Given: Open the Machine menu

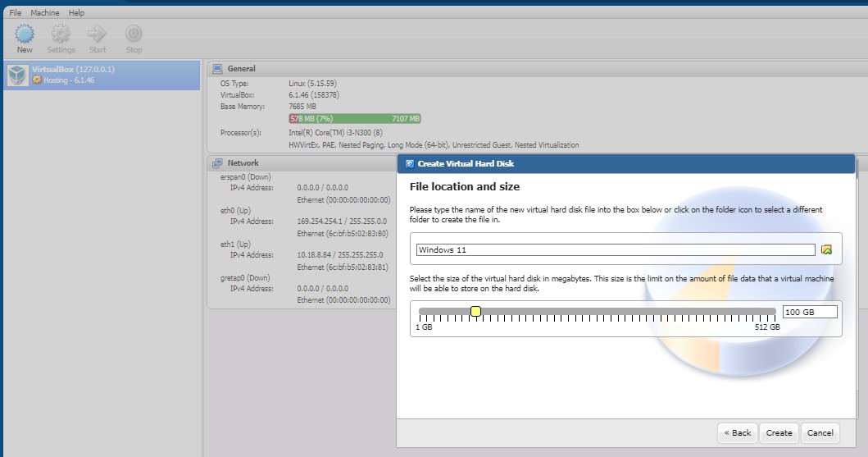Looking at the screenshot, I should [x=45, y=13].
